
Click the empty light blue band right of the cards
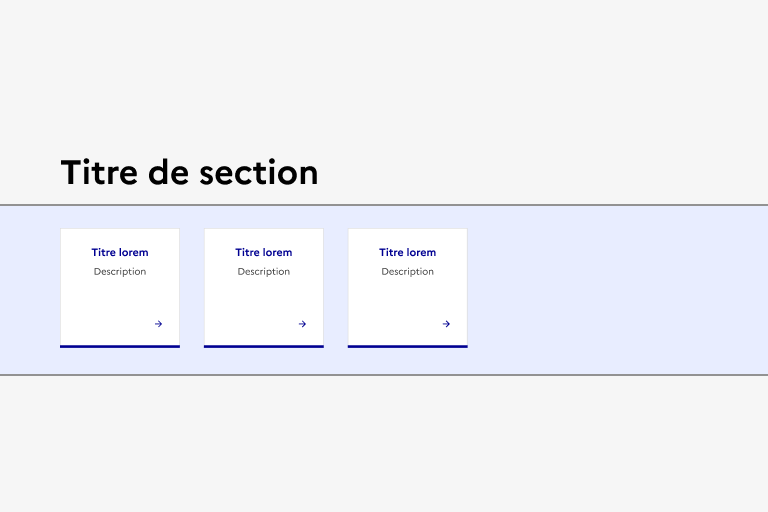pos(620,290)
